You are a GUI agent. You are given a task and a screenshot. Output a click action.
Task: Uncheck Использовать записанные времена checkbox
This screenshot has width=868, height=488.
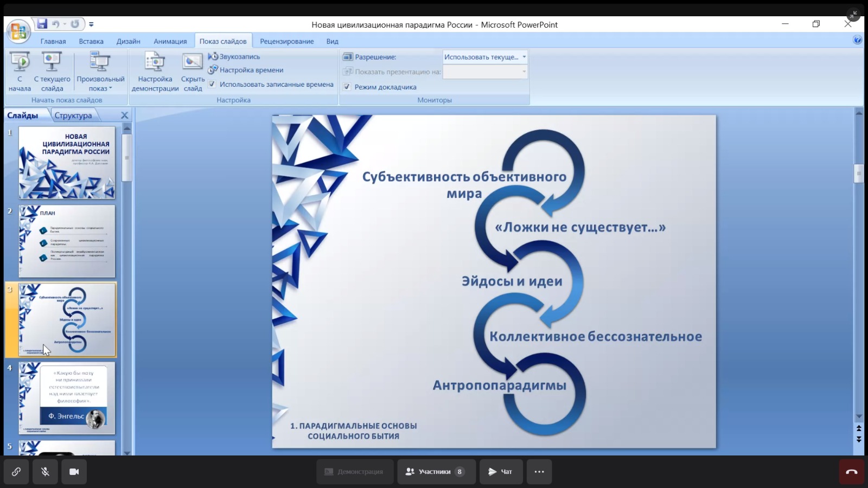(x=212, y=84)
